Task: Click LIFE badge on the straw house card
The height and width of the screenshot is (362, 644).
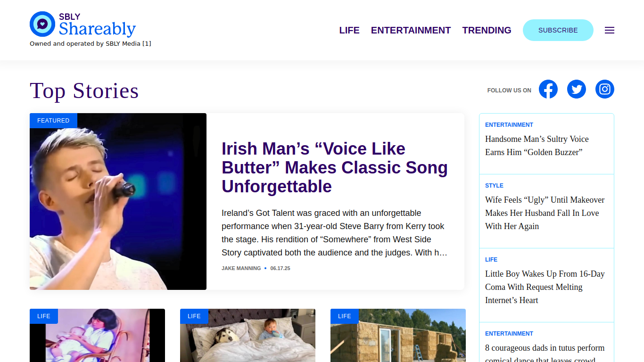Action: tap(345, 316)
